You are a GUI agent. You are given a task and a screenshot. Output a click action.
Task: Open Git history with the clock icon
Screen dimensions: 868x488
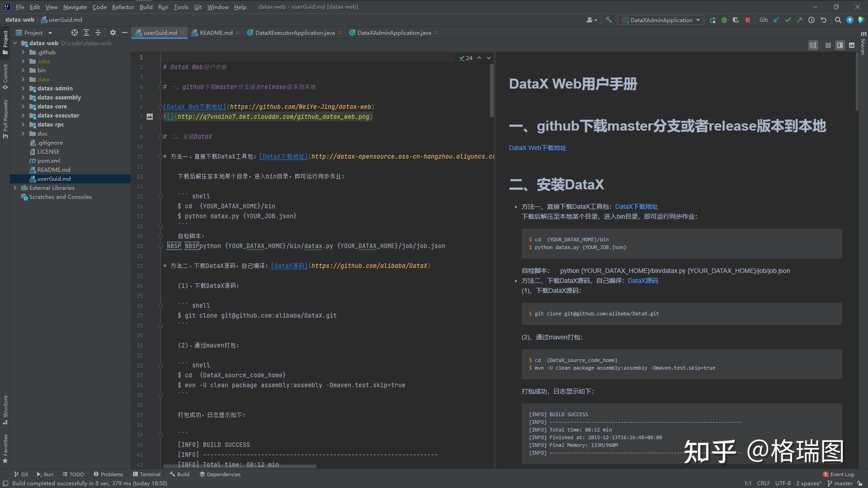point(811,20)
